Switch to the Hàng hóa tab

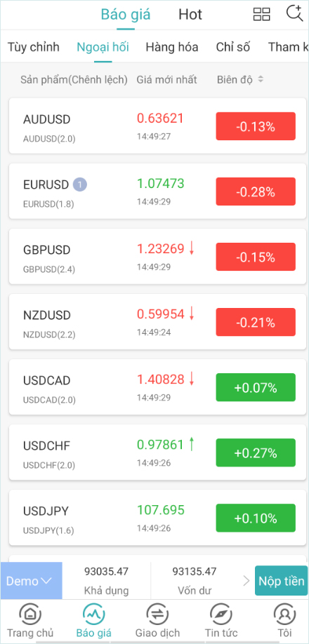[172, 47]
